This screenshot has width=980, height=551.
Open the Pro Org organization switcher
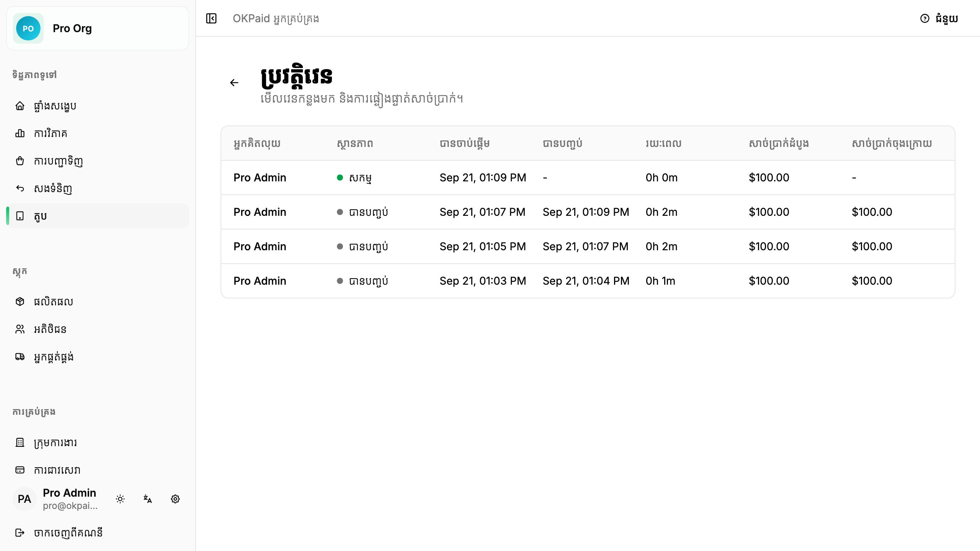[98, 28]
